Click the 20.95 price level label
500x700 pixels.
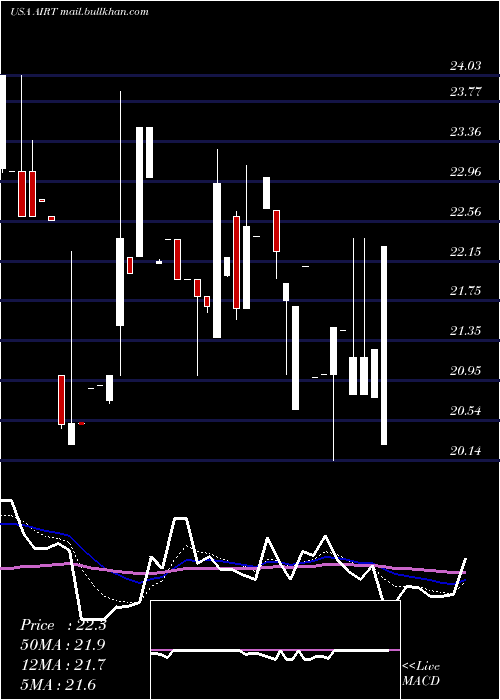[x=466, y=370]
